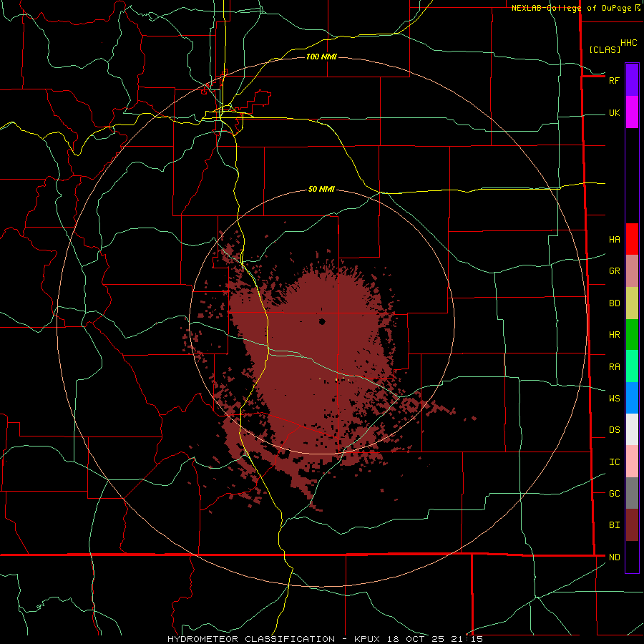Click the DS legend label
Viewport: 644px width, 644px height.
tap(614, 430)
